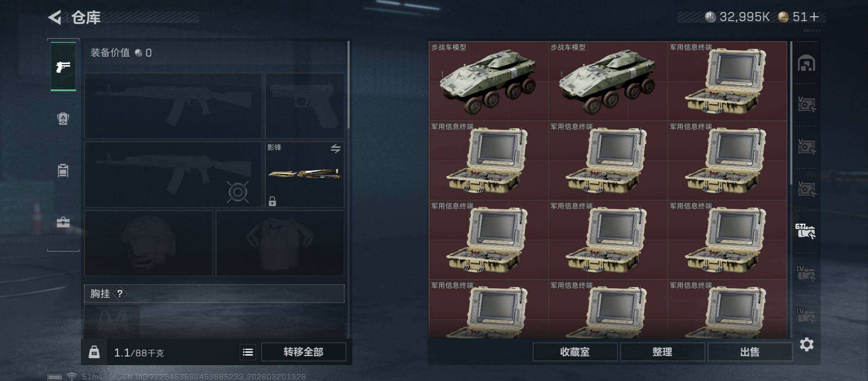The width and height of the screenshot is (868, 381).
Task: Go back using the arrow beside 仓库
Action: pyautogui.click(x=55, y=17)
